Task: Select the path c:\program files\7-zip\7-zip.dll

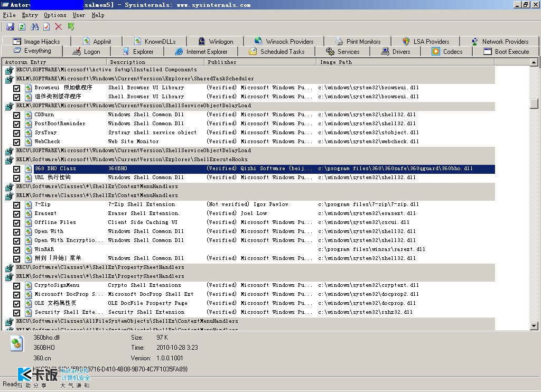Action: click(x=368, y=204)
